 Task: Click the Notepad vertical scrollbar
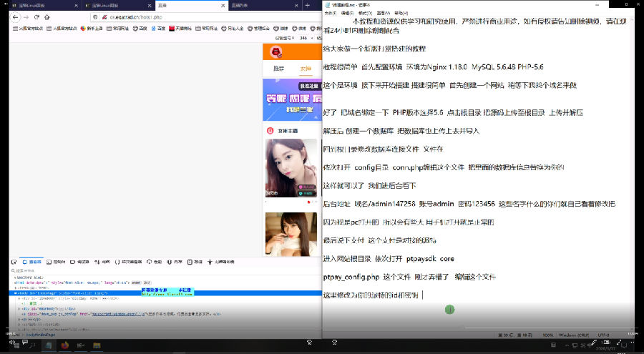point(631,172)
